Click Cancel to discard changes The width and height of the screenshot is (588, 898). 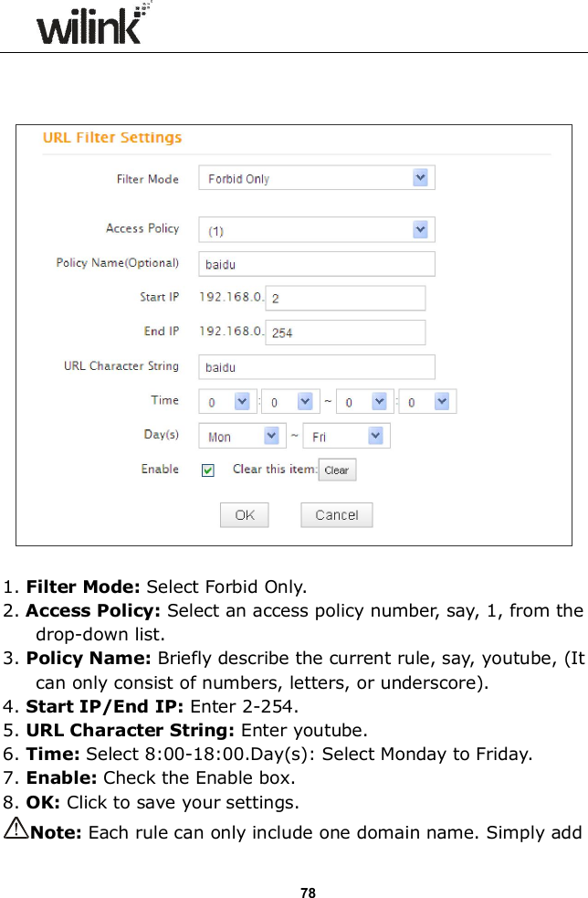tap(336, 514)
